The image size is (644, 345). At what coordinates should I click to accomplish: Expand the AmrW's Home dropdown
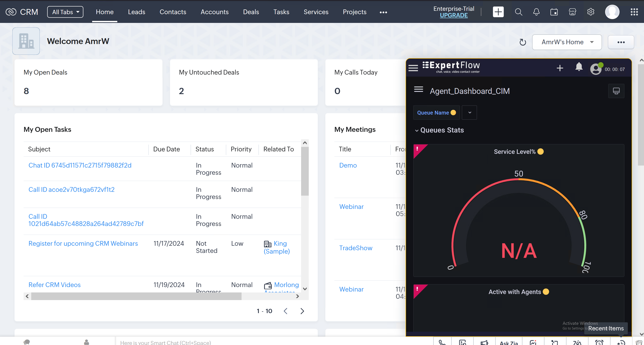tap(566, 42)
